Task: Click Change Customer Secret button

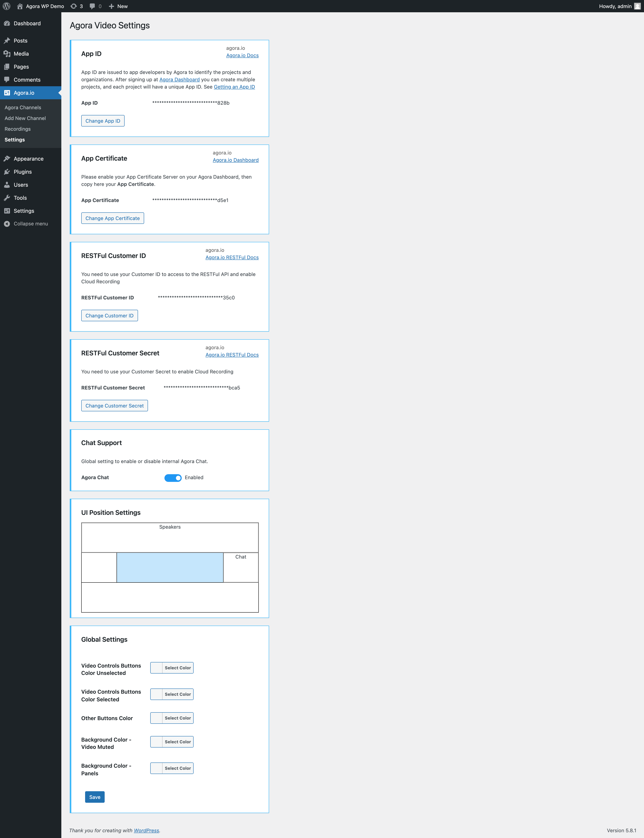Action: tap(115, 406)
